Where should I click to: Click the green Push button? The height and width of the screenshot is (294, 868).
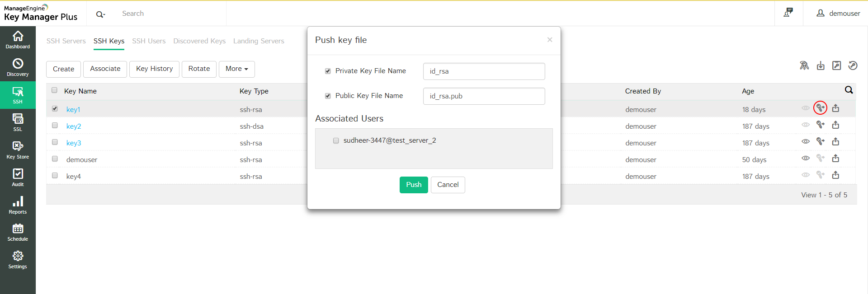pos(413,185)
